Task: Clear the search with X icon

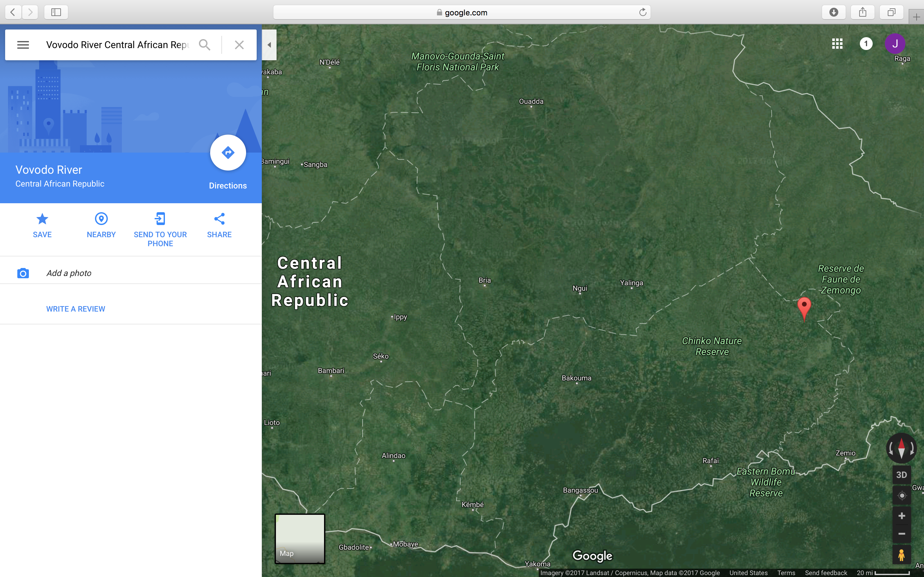Action: pyautogui.click(x=239, y=45)
